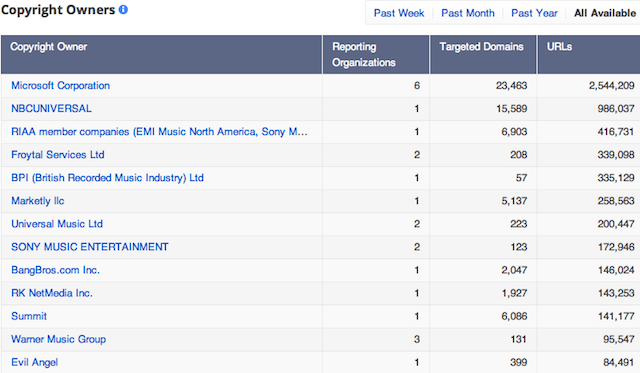The image size is (640, 373).
Task: Click the 84,491 URLs value for Evil Angel
Action: [619, 362]
